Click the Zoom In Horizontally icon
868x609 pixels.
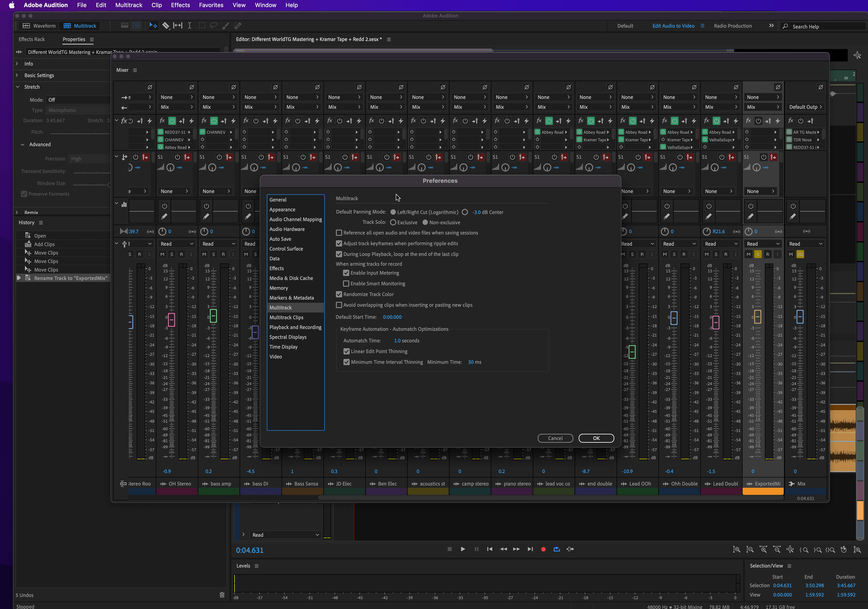(x=763, y=549)
